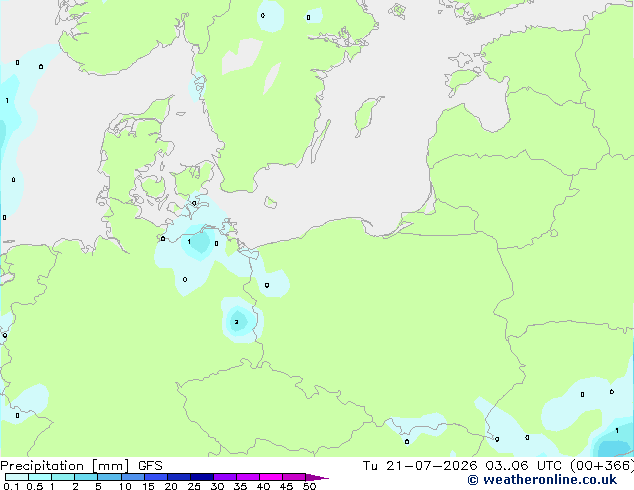Click the "1" value in the southeast corner rain area

pyautogui.click(x=617, y=431)
